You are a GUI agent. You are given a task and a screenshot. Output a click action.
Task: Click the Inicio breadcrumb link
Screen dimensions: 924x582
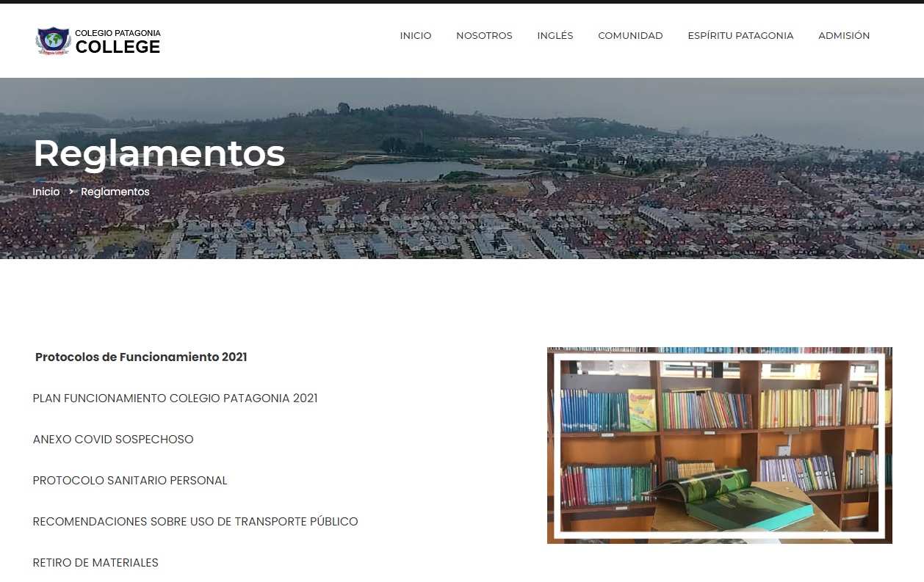[x=46, y=192]
